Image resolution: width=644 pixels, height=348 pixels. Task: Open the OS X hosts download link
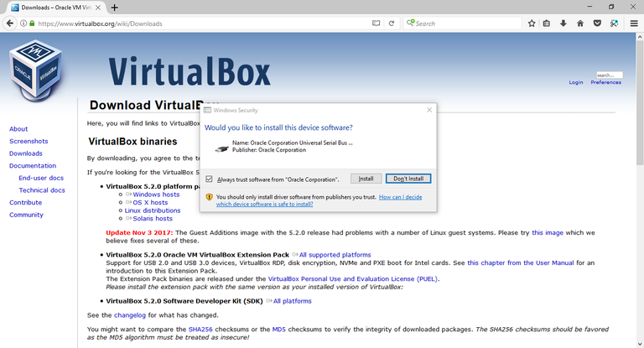[x=150, y=203]
